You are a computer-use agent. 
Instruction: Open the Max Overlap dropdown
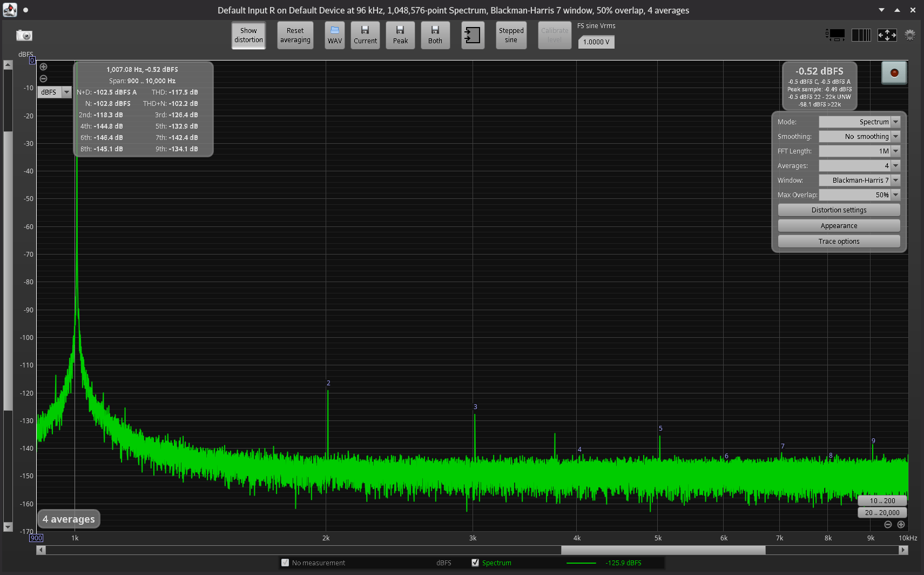[x=859, y=195]
